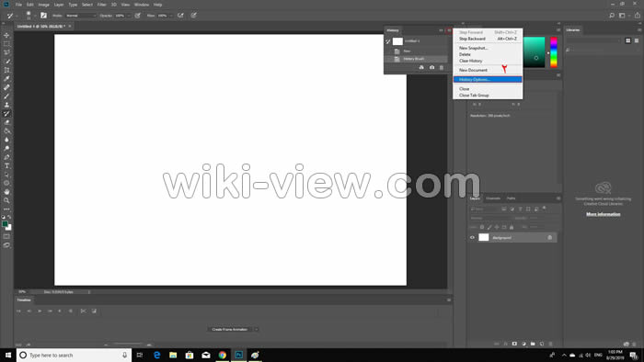Toggle Quick Mask mode icon
Viewport: 644px width, 362px height.
[x=6, y=236]
